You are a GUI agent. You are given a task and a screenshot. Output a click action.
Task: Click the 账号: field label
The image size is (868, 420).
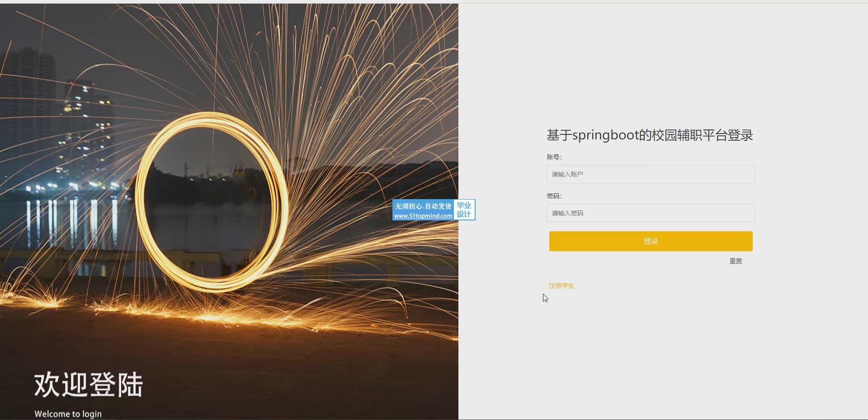click(x=554, y=157)
